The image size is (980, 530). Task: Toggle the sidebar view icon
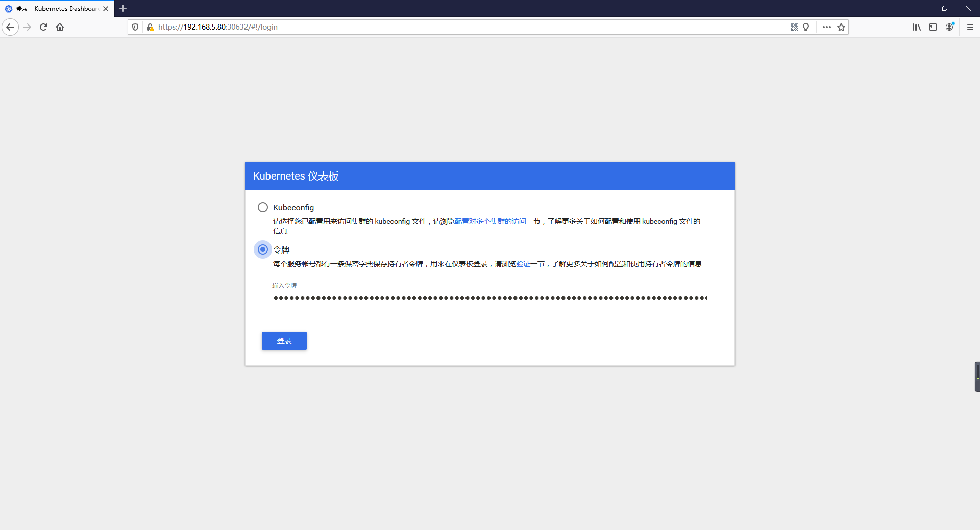point(933,27)
